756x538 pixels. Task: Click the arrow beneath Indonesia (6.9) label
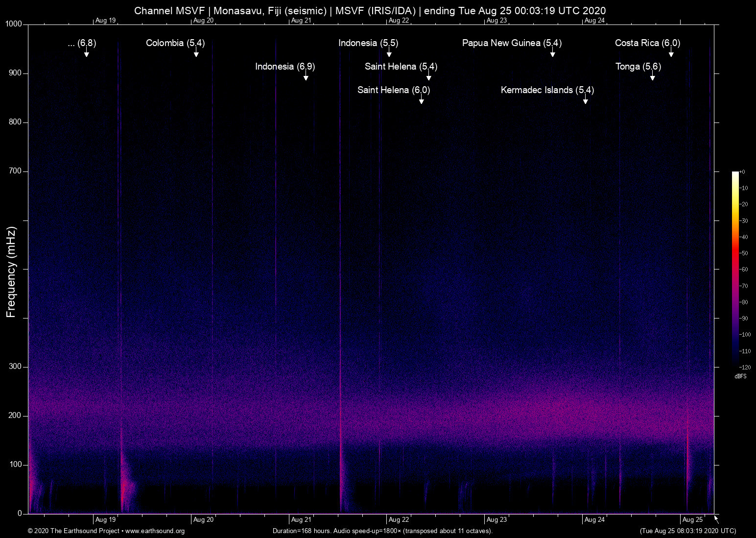[306, 77]
